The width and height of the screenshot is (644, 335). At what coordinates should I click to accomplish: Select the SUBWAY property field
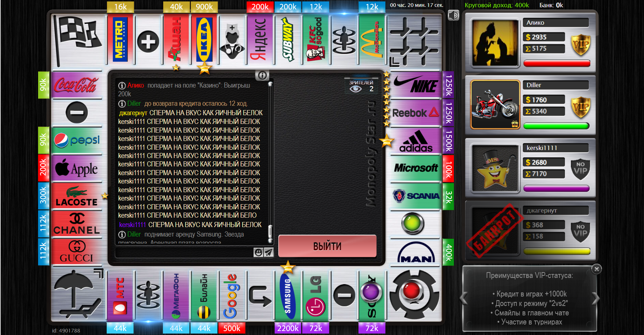pos(288,40)
